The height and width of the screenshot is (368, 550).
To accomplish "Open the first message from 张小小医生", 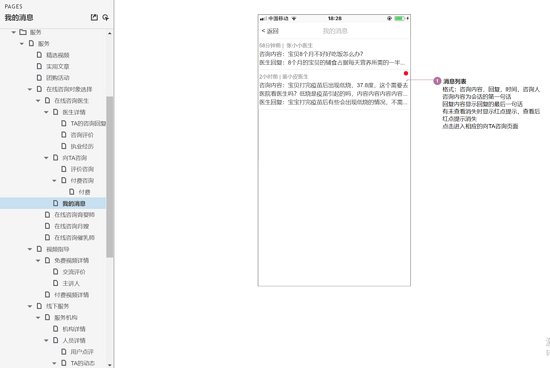I will 334,54.
